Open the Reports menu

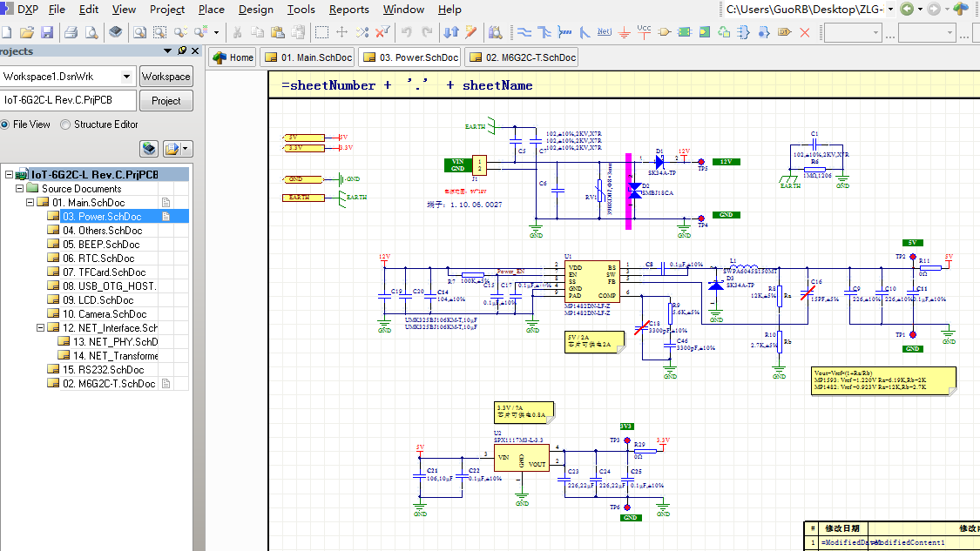[x=348, y=10]
